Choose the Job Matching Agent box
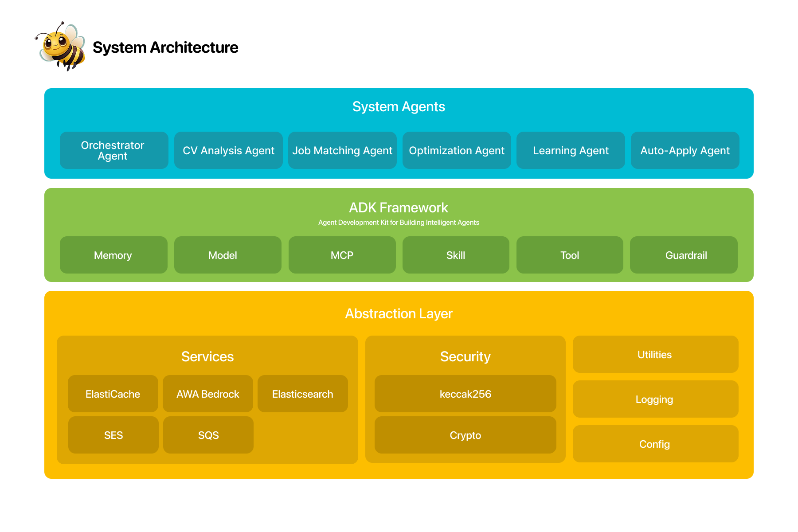 tap(342, 150)
